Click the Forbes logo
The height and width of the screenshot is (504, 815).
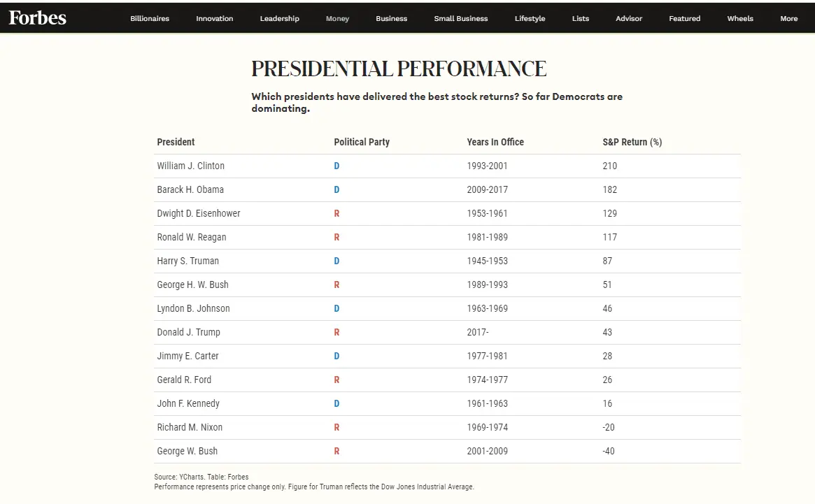pos(38,17)
